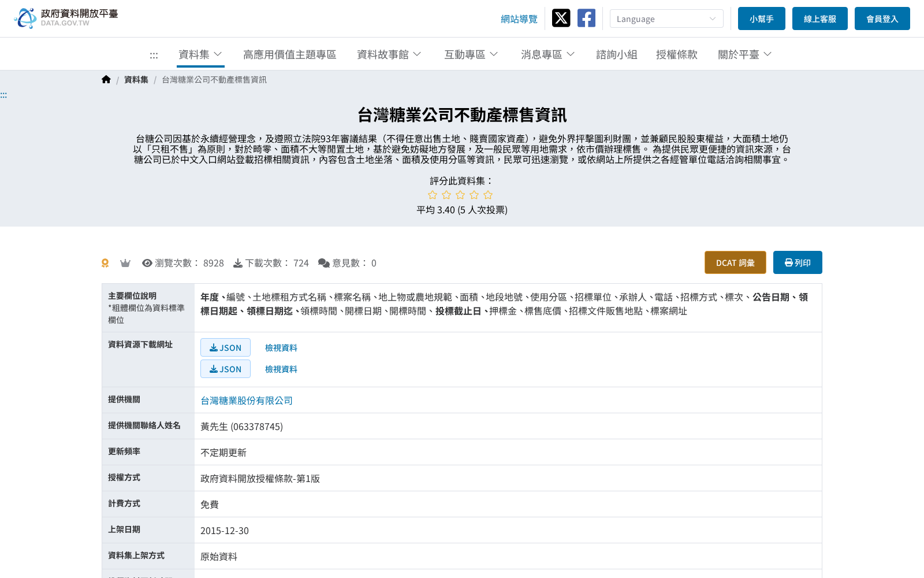The image size is (924, 578).
Task: Click the ::: accesskey marker at left edge
Action: pyautogui.click(x=3, y=95)
